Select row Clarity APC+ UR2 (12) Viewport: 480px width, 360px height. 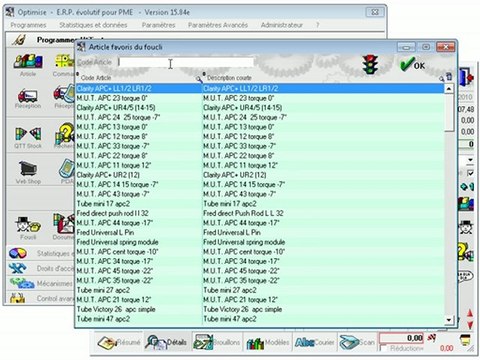click(260, 175)
